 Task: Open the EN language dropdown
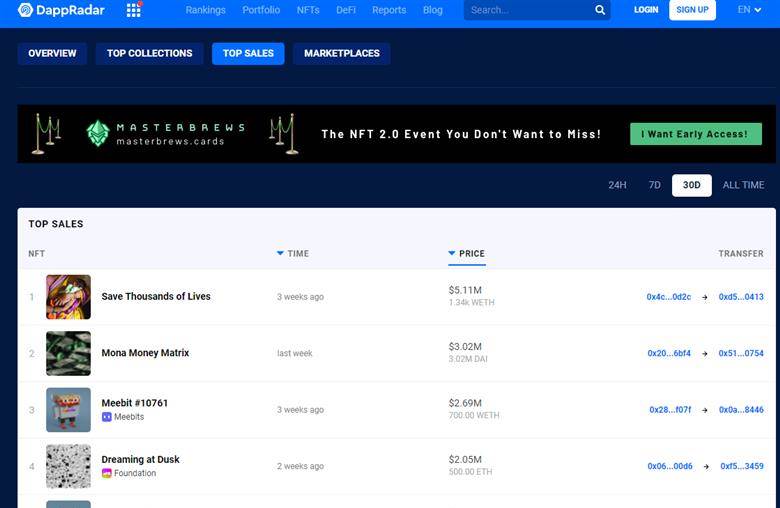coord(749,9)
